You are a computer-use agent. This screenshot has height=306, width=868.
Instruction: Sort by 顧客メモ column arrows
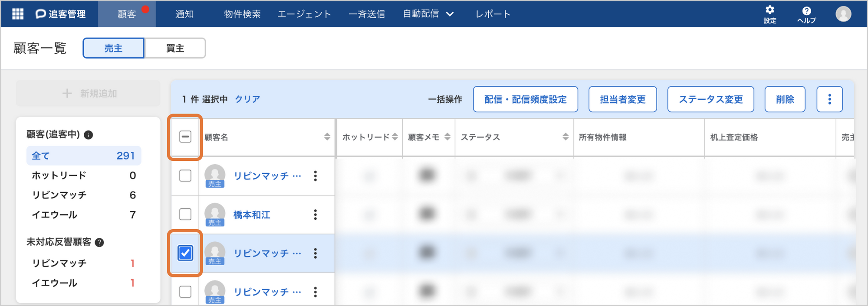447,137
